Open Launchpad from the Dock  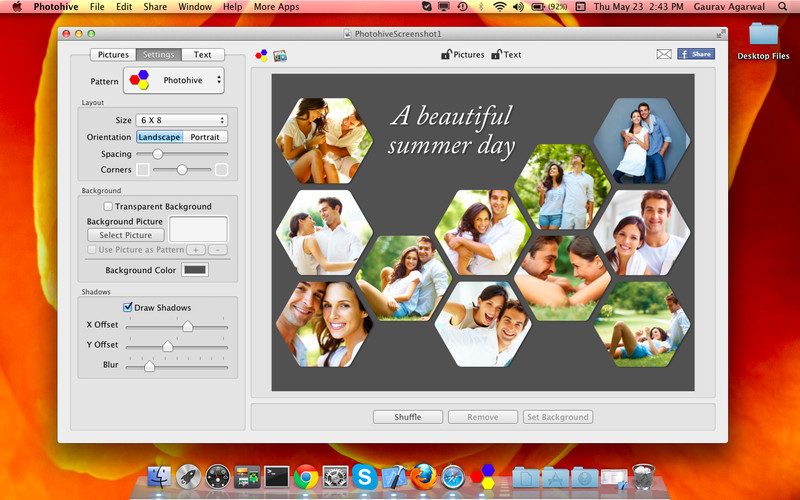[x=188, y=477]
